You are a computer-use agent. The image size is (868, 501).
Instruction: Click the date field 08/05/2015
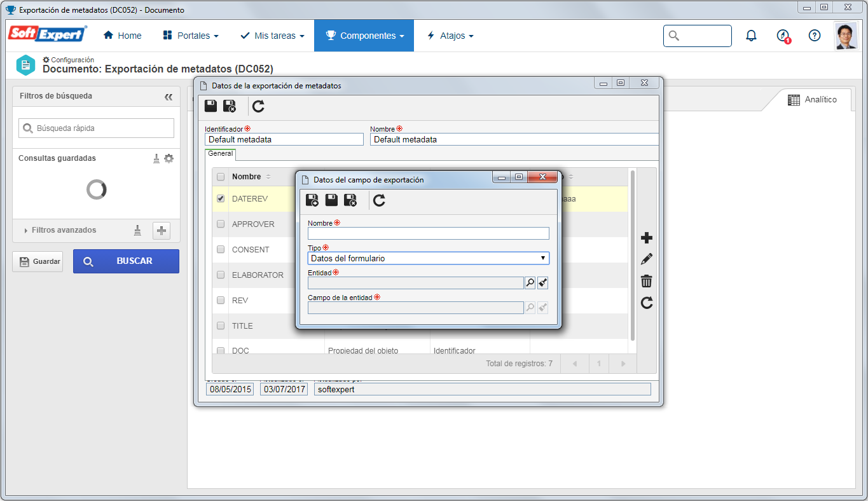[x=230, y=389]
